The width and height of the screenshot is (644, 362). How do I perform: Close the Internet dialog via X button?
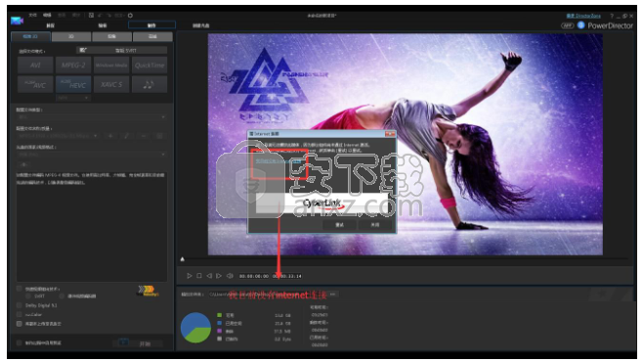point(389,134)
